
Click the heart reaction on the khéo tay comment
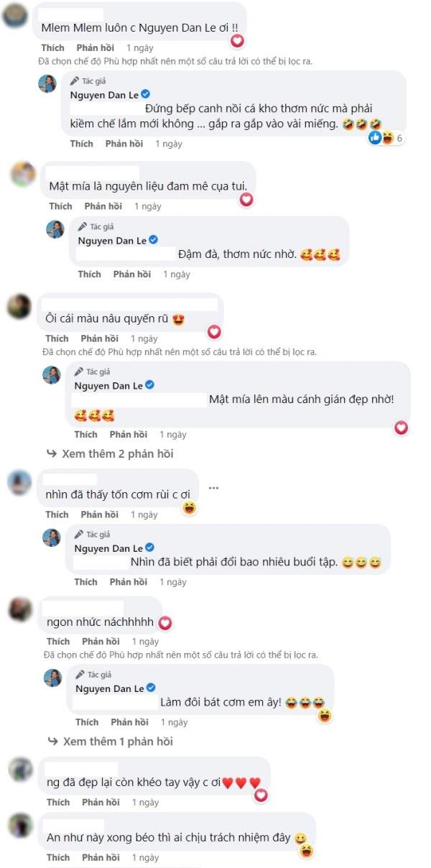point(261,795)
